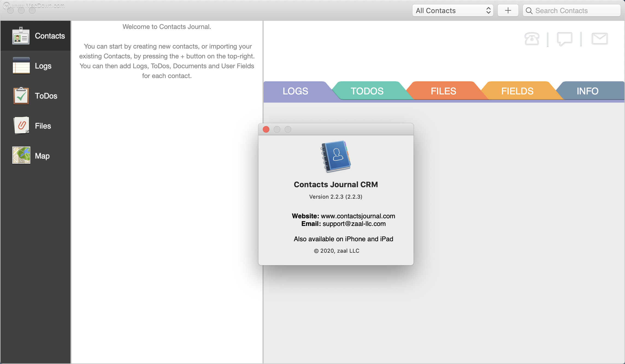Viewport: 625px width, 364px height.
Task: Open the Files paperclip icon in sidebar
Action: click(21, 126)
